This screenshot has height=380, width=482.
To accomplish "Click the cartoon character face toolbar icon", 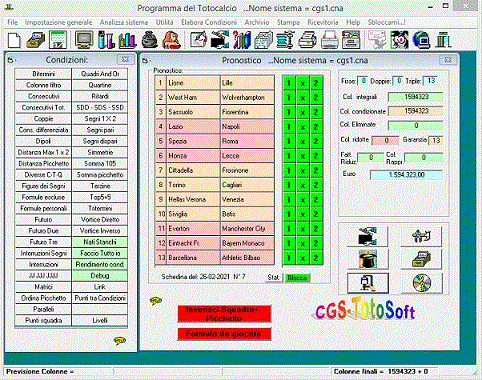I will pyautogui.click(x=399, y=40).
